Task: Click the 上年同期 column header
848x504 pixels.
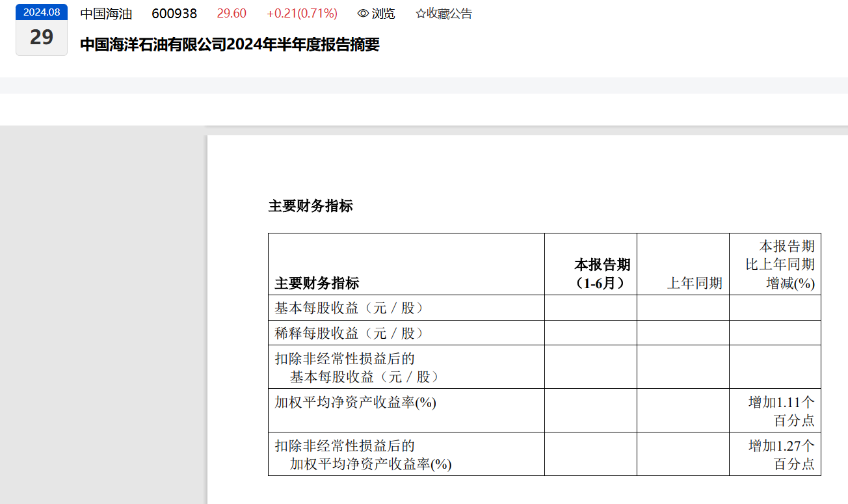Action: click(683, 264)
